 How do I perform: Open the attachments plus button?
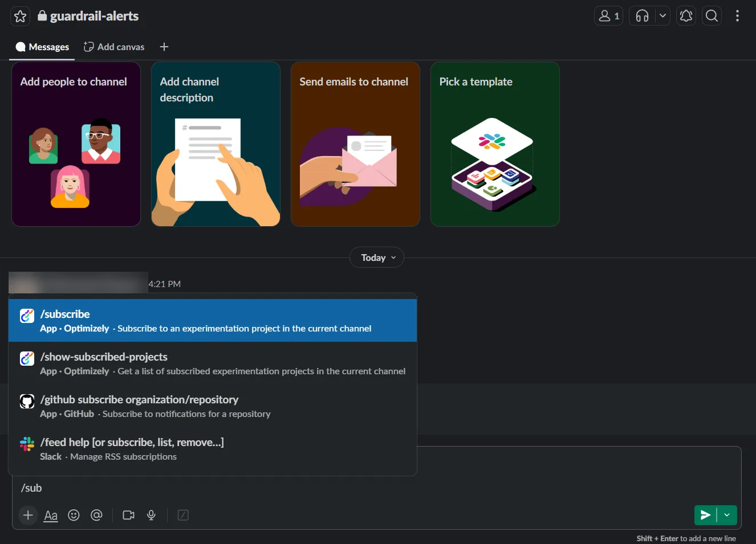(x=28, y=516)
